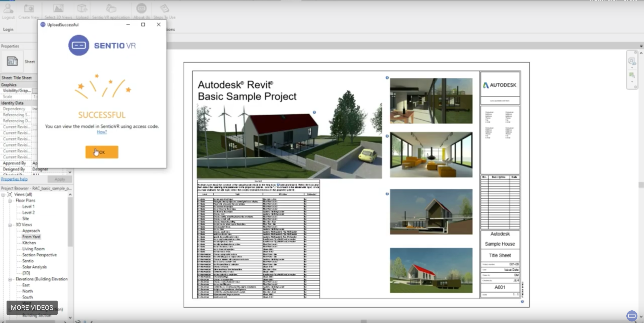This screenshot has height=323, width=644.
Task: Select the {3D} view
Action: click(26, 273)
